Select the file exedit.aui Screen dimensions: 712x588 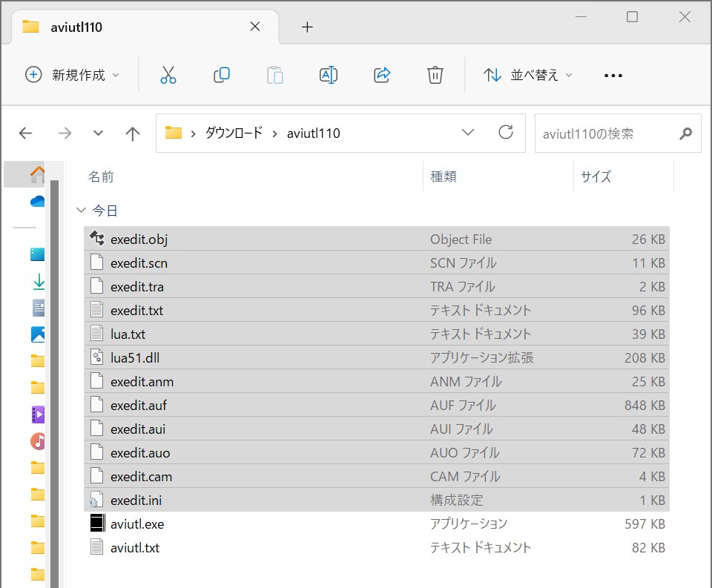tap(377, 429)
